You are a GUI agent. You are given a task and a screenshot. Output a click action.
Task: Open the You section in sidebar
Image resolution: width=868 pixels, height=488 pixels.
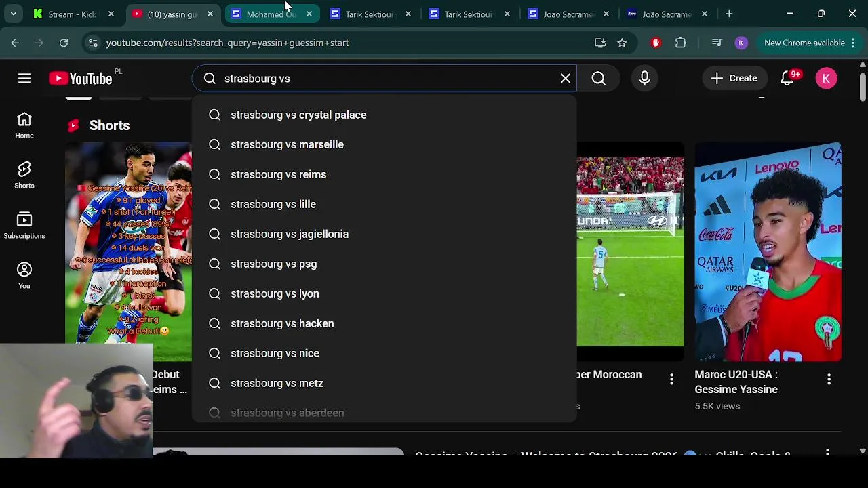click(24, 276)
